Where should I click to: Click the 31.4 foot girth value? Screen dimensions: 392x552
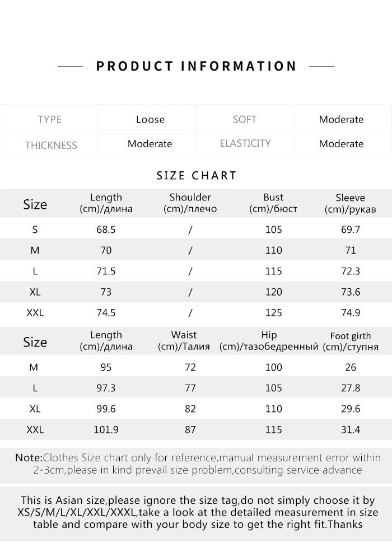click(350, 429)
